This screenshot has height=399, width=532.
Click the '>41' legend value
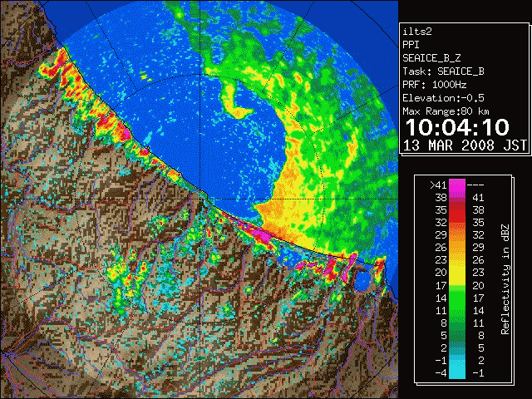click(x=438, y=185)
